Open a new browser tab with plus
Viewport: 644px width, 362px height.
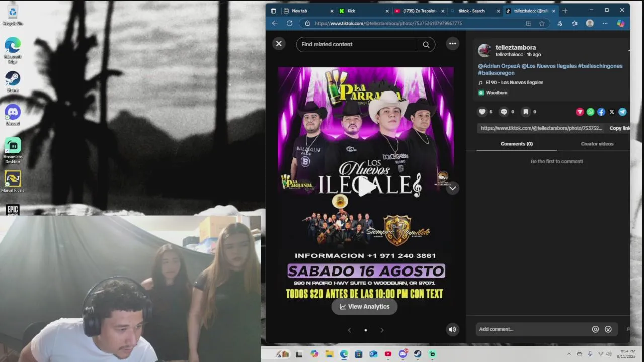tap(565, 11)
